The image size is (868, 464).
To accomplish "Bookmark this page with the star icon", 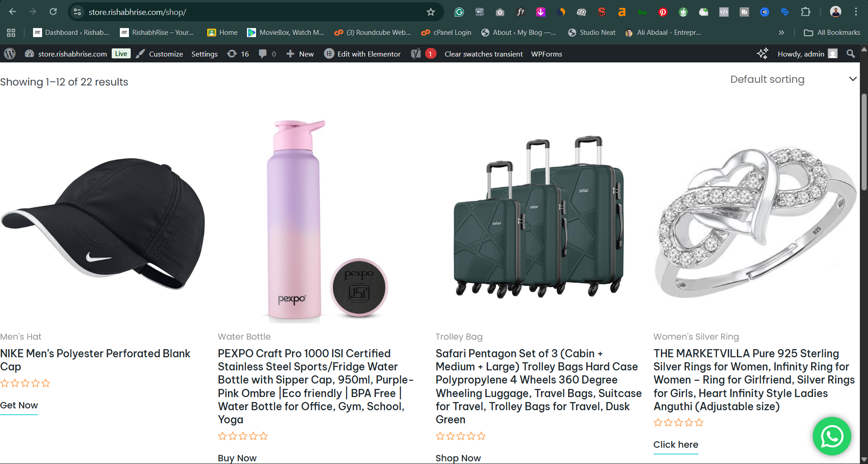I will tap(431, 12).
